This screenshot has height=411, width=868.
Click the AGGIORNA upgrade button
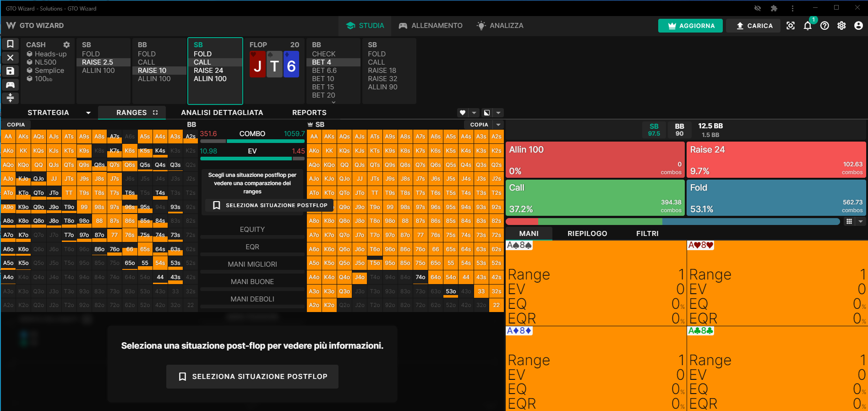(x=690, y=26)
